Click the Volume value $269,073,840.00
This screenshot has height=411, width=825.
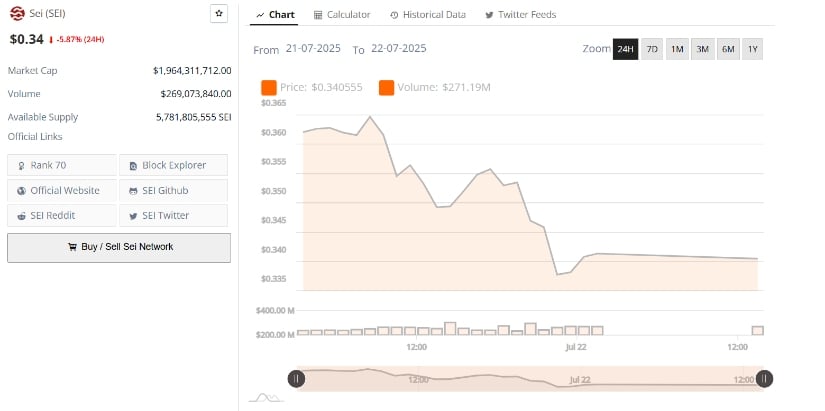click(196, 94)
